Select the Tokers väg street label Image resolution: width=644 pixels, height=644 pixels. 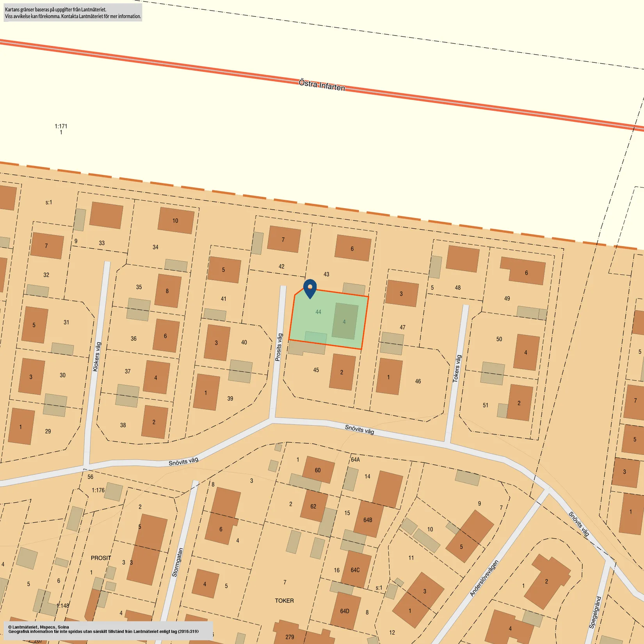[457, 368]
